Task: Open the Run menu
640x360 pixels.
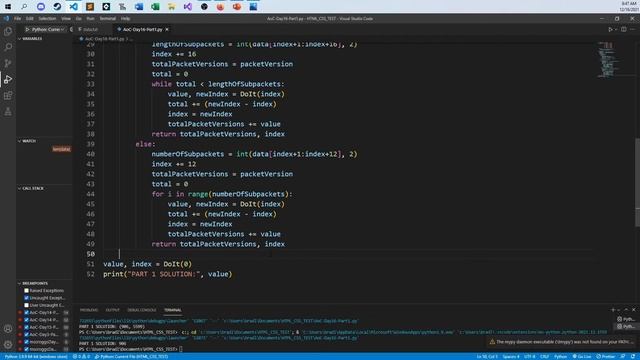Action: (x=91, y=18)
